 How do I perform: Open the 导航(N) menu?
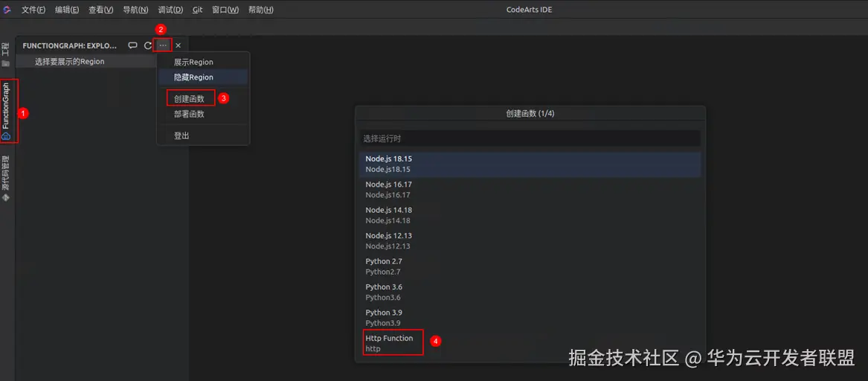(135, 10)
